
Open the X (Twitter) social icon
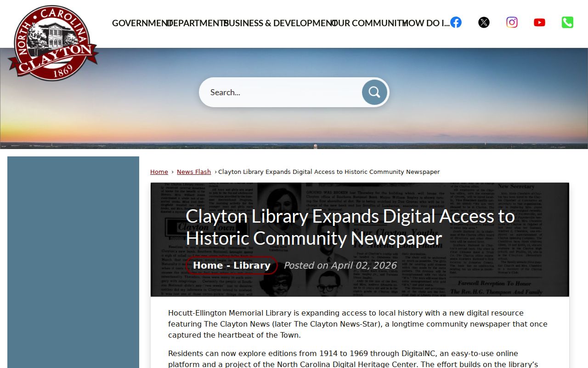click(484, 22)
